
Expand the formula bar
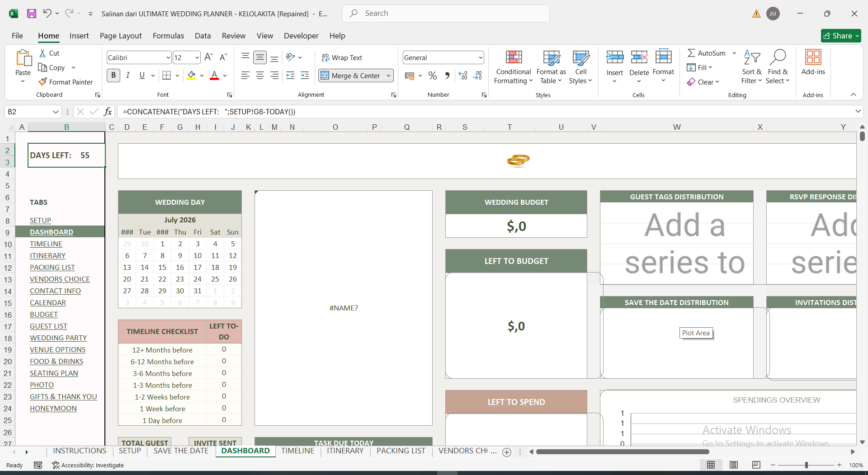pyautogui.click(x=858, y=111)
